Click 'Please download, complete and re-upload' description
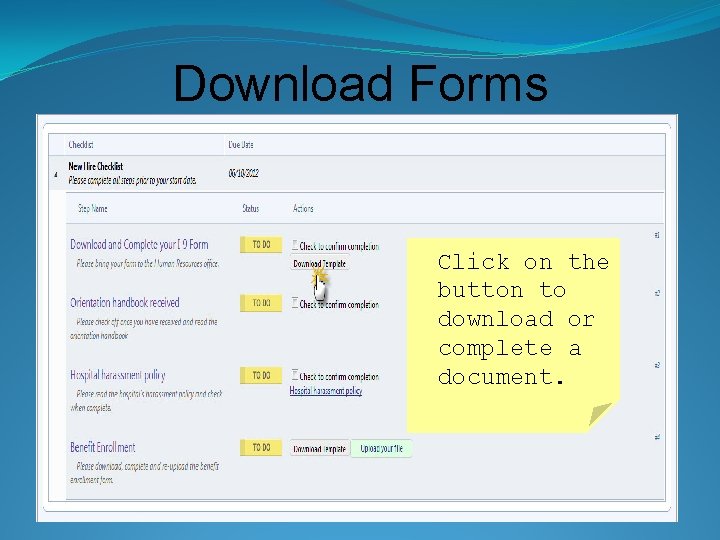Viewport: 720px width, 540px height. [145, 473]
